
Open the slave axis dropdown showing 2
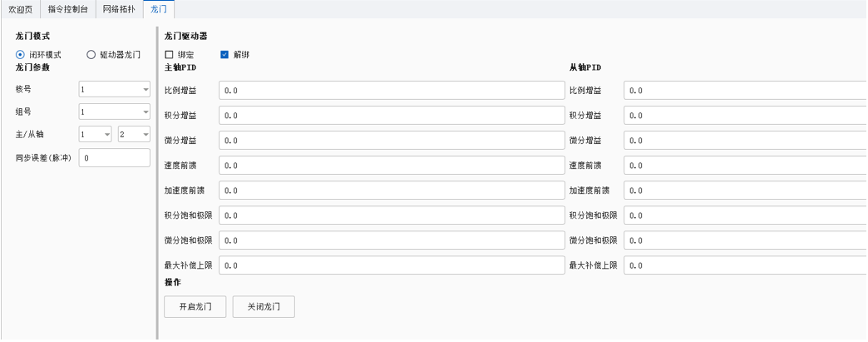coord(134,134)
